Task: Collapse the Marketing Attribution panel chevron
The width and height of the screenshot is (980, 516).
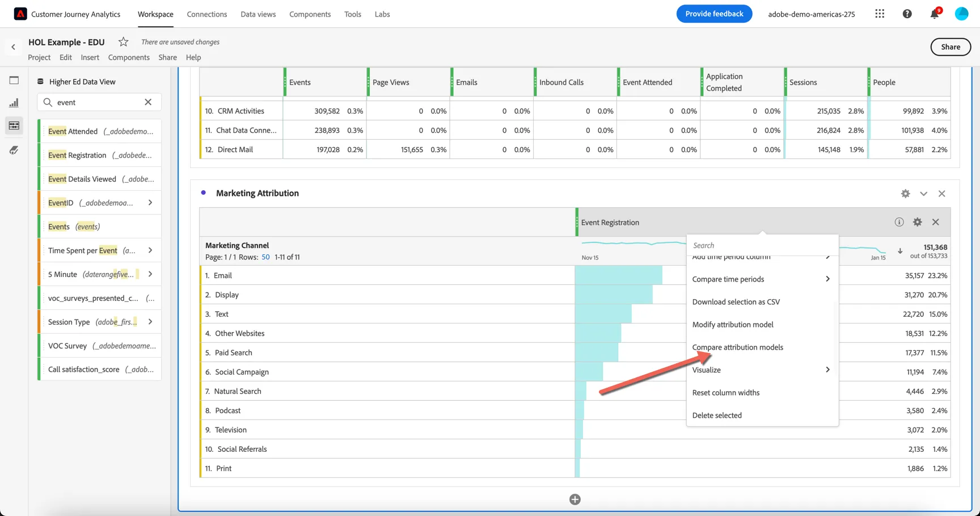Action: coord(923,194)
